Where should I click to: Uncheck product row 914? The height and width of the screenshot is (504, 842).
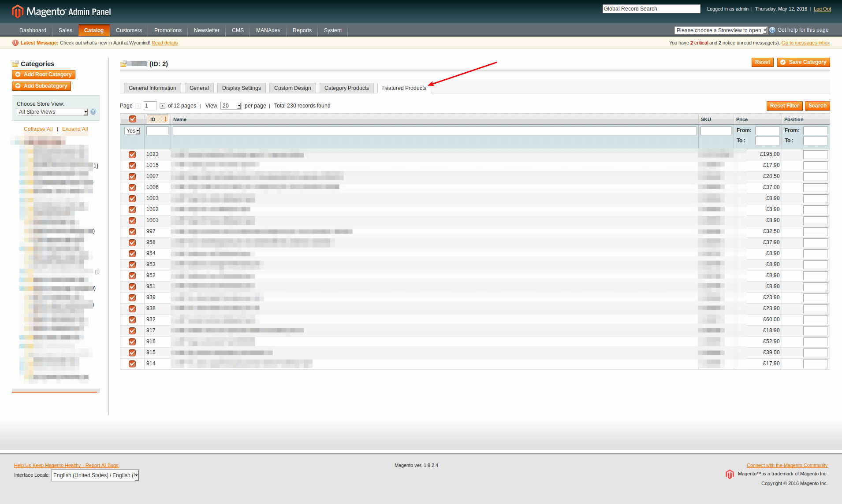pyautogui.click(x=132, y=364)
